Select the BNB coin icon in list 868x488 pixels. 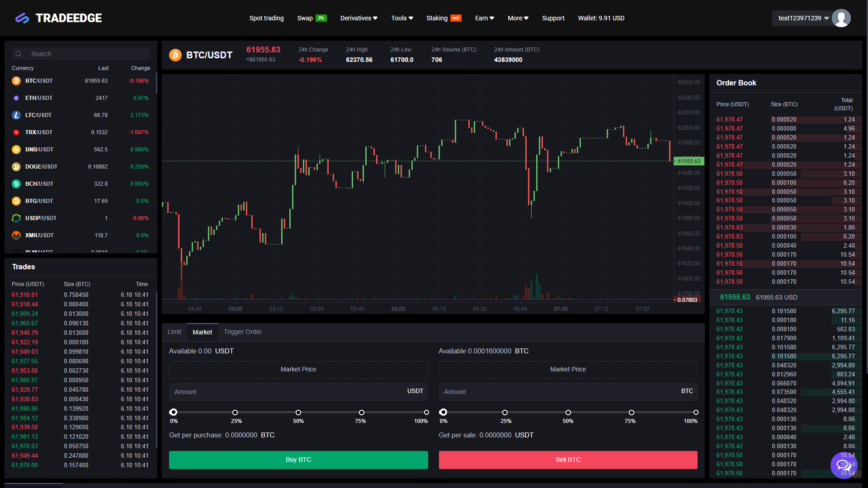pos(16,150)
